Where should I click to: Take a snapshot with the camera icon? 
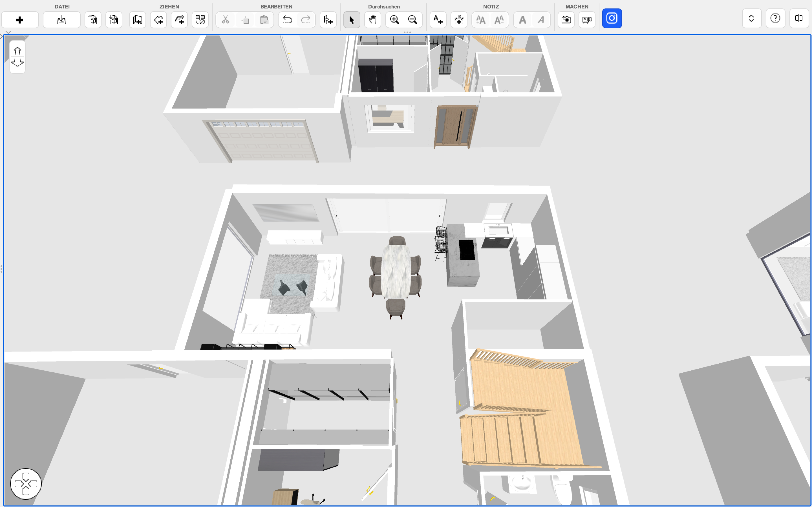coord(566,20)
